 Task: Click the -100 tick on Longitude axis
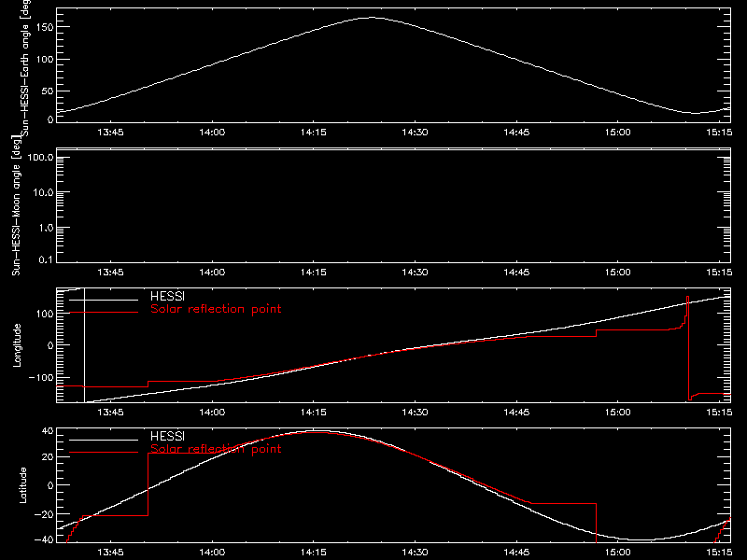[41, 377]
